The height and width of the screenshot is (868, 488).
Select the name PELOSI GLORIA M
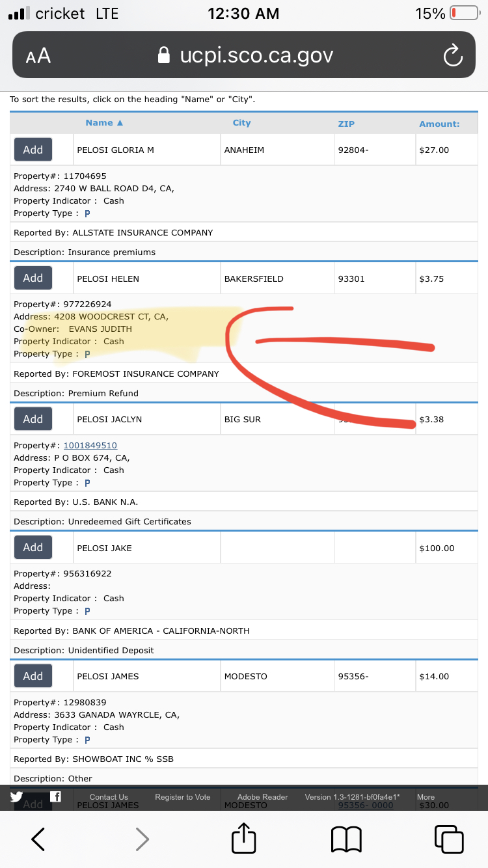click(x=115, y=150)
